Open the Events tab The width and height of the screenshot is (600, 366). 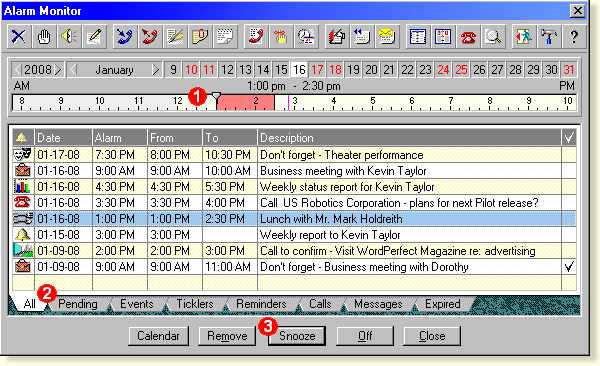pos(137,304)
